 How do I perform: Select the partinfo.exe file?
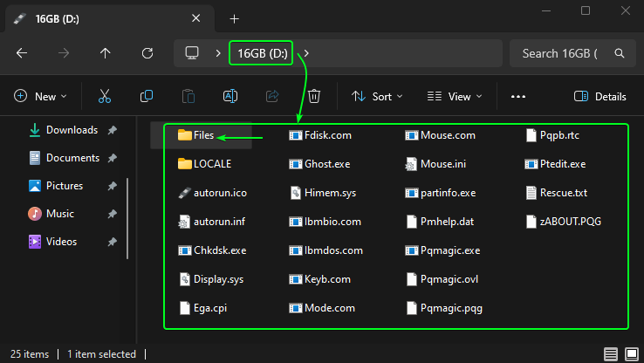tap(441, 193)
